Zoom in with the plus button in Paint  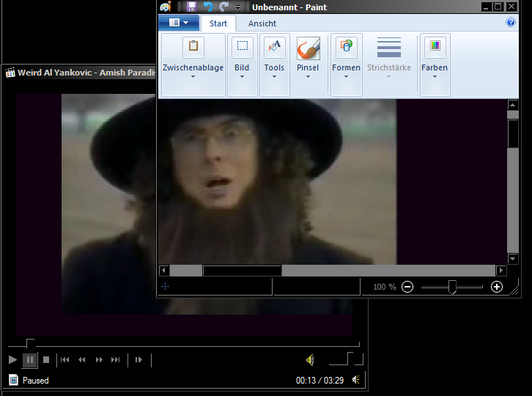496,287
